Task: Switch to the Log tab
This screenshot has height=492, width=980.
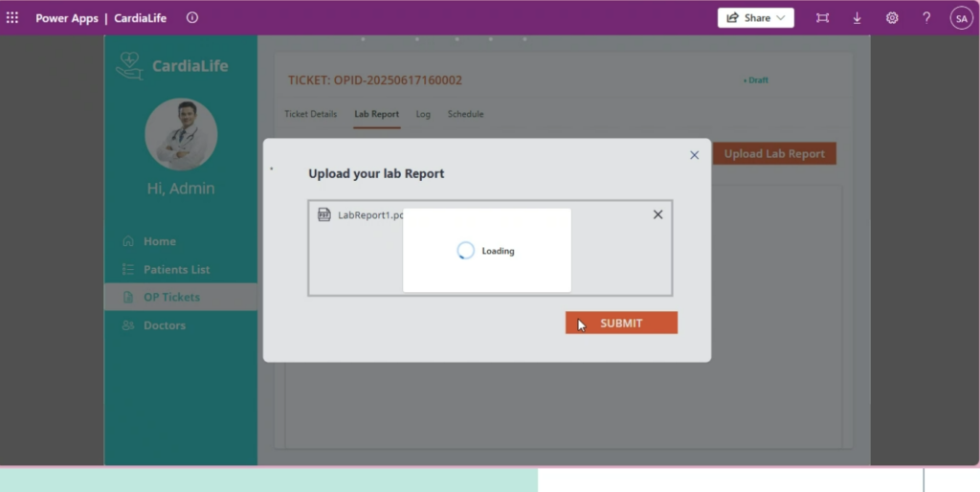Action: [423, 115]
